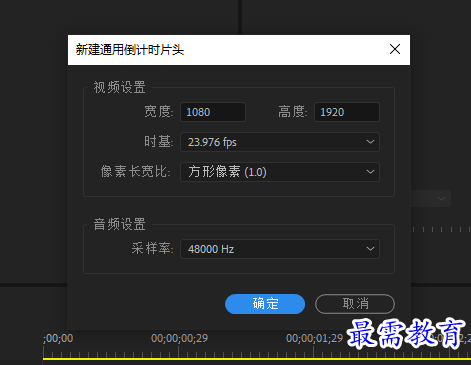Open the 采样率 48000 Hz dropdown
Screen dimensions: 471x365
tap(280, 249)
